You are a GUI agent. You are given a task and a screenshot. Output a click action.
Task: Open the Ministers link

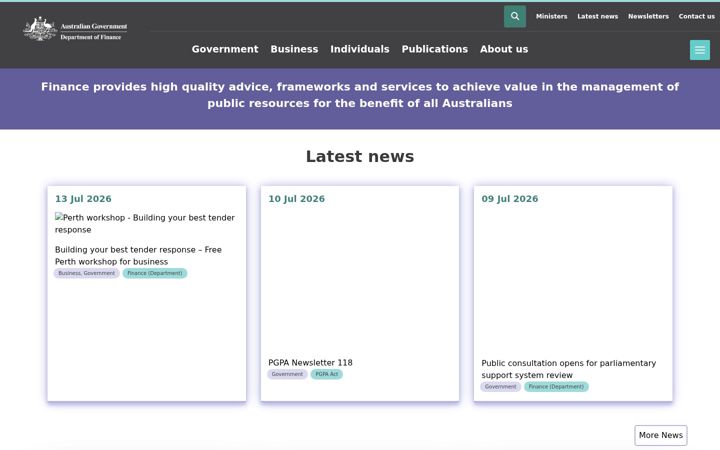551,17
